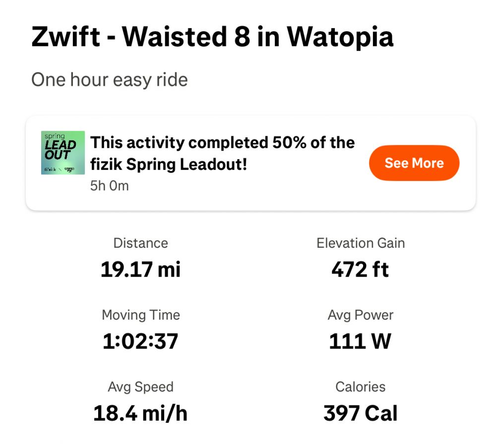Viewport: 496px width, 448px height.
Task: Click the Elevation Gain label
Action: (361, 243)
